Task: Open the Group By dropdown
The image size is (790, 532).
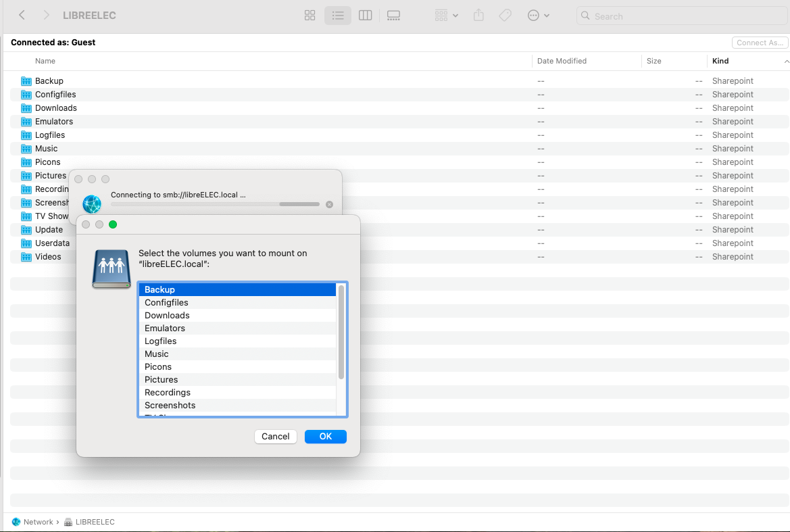Action: (x=446, y=16)
